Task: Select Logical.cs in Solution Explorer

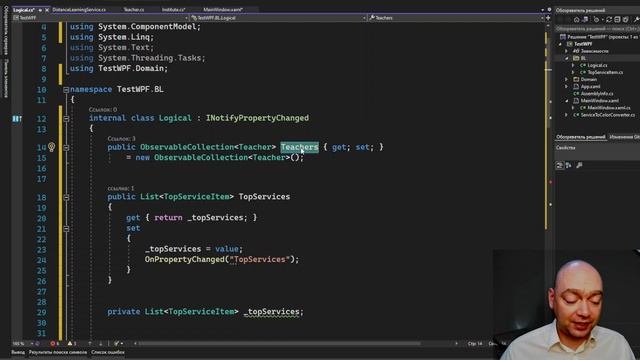Action: point(597,65)
